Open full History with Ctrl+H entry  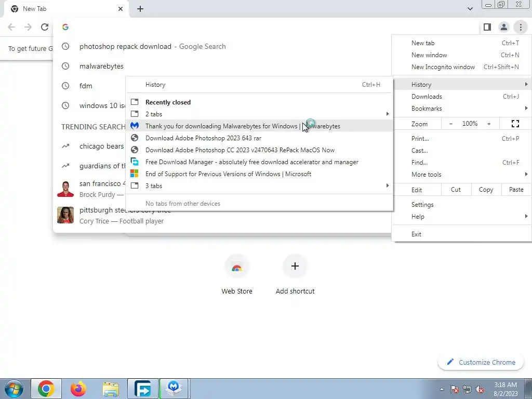pos(260,85)
